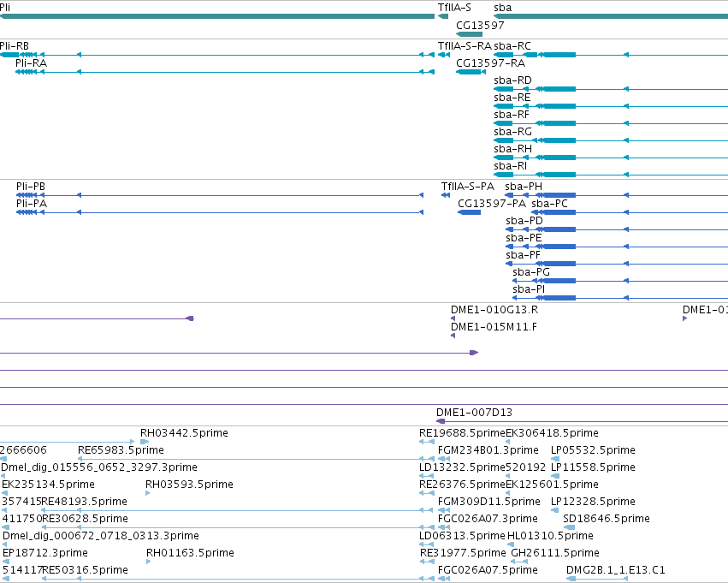Open EST EK306418.5prime
The width and height of the screenshot is (728, 583).
(x=552, y=433)
